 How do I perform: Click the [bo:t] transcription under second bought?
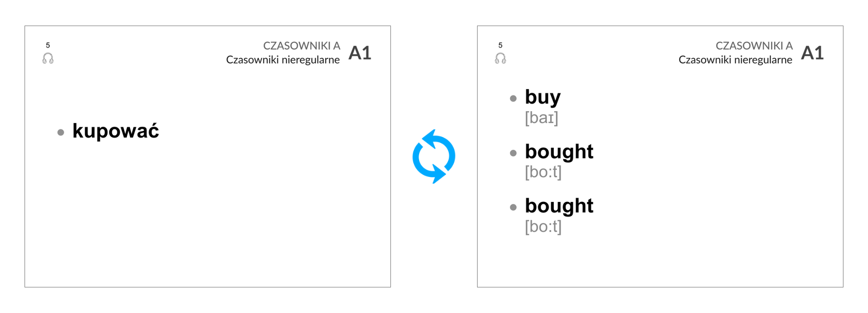point(543,226)
